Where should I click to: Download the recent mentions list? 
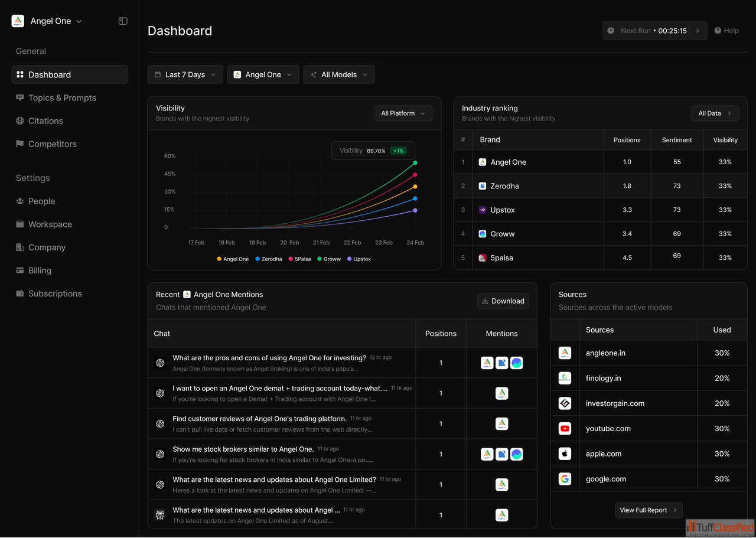[503, 301]
